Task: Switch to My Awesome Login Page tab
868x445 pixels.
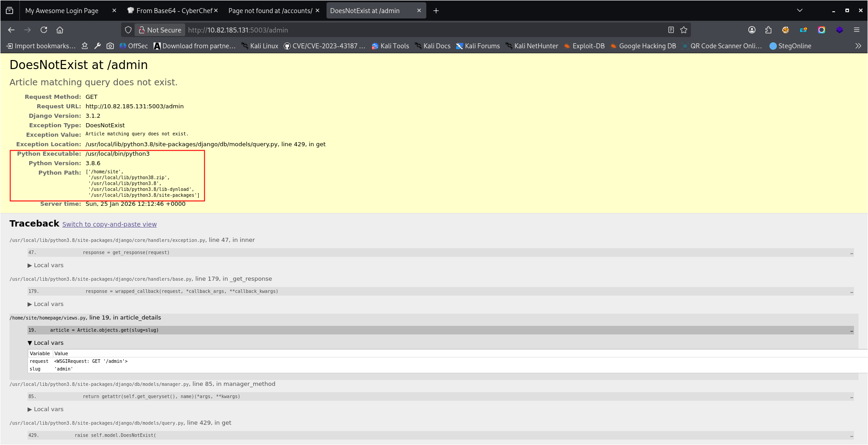Action: click(x=62, y=10)
